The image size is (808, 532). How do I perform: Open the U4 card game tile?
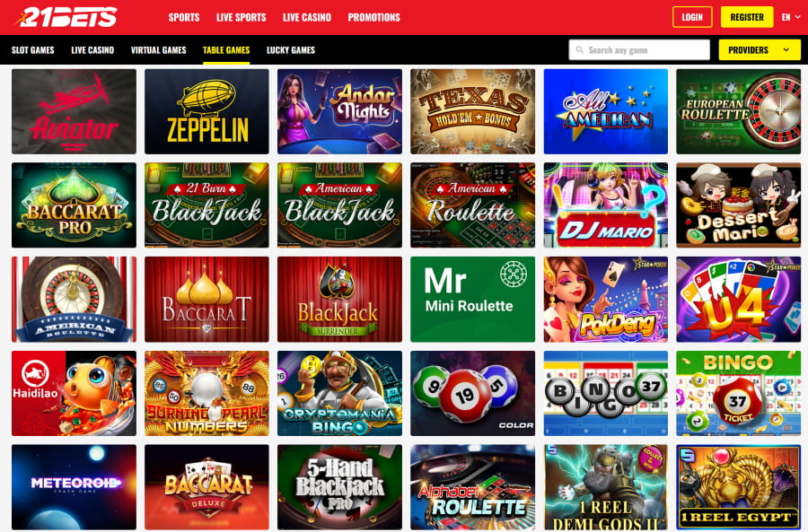coord(739,300)
